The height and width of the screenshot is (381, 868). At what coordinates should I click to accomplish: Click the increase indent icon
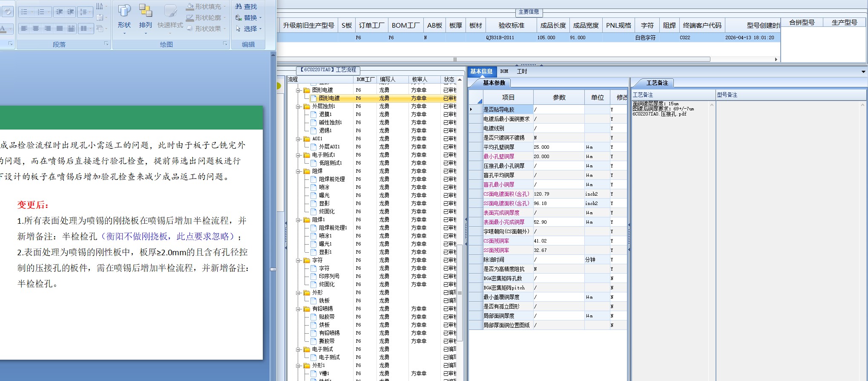click(x=71, y=12)
